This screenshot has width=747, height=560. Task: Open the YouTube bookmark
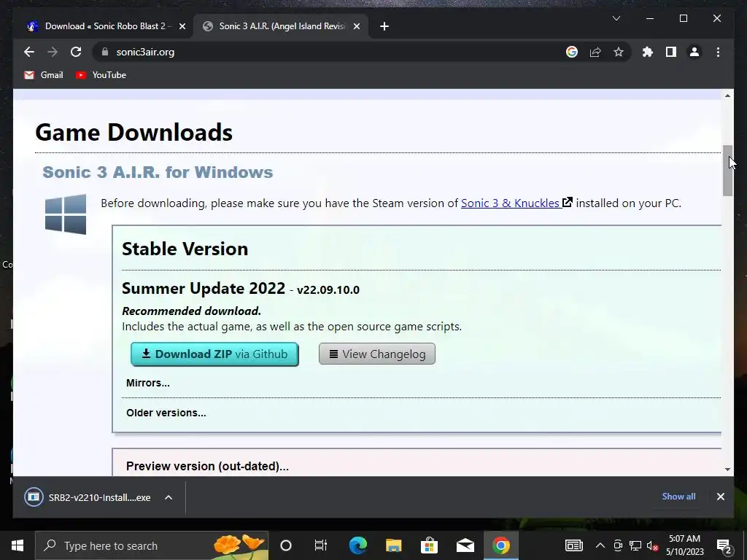[x=101, y=75]
